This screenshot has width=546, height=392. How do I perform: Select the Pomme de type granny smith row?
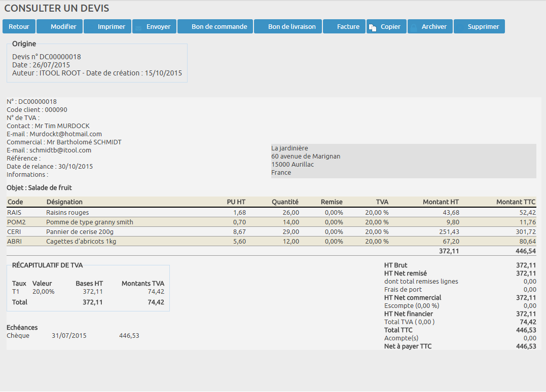click(89, 222)
